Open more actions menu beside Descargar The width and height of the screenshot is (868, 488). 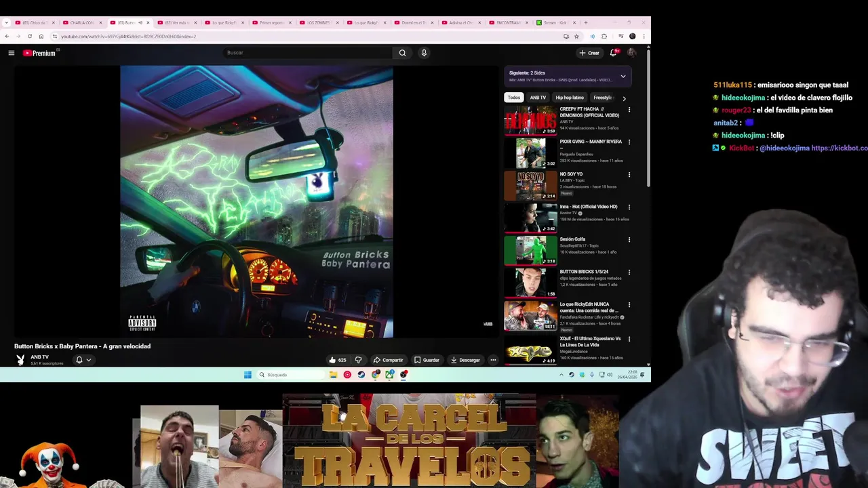(493, 360)
